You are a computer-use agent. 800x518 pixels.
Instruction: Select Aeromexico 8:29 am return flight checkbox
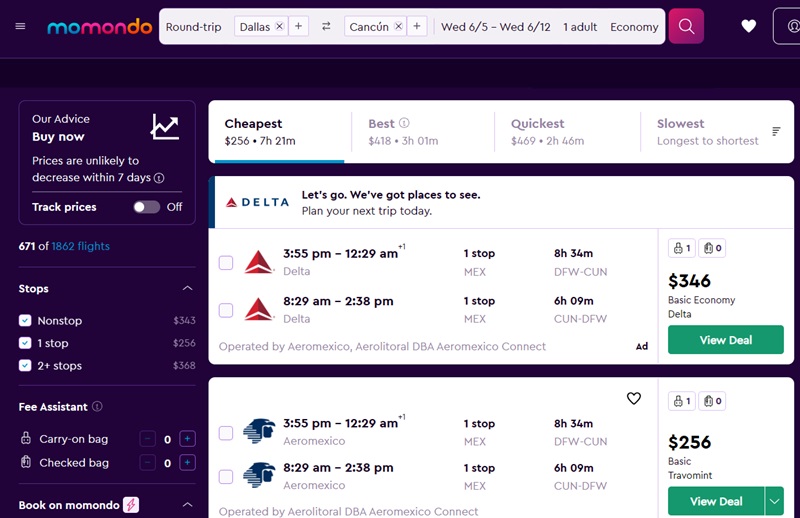coord(226,477)
